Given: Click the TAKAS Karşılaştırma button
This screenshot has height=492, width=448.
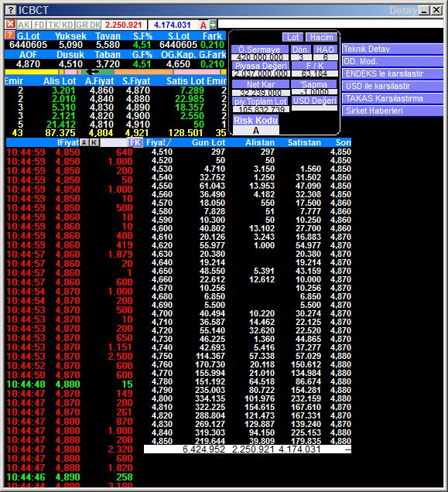Looking at the screenshot, I should tap(392, 98).
